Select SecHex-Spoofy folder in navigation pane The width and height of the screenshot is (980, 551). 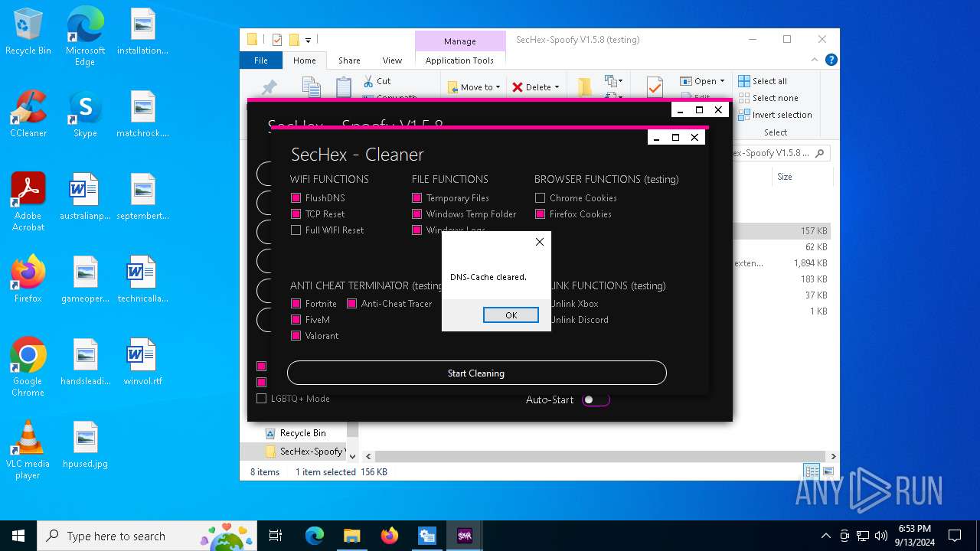(x=305, y=451)
